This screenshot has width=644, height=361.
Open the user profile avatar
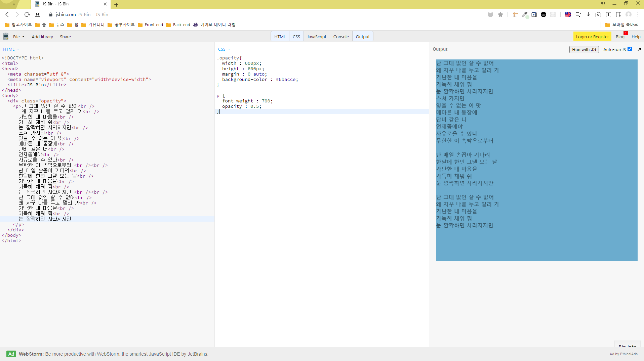(629, 14)
